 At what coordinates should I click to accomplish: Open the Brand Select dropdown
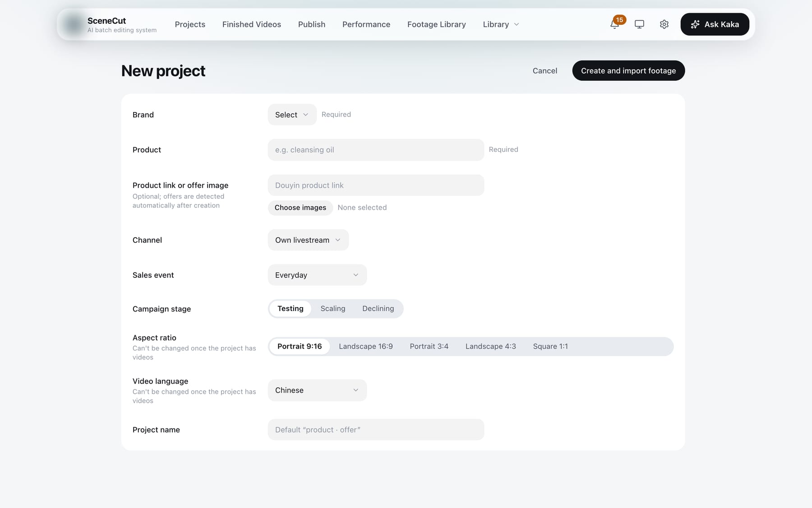click(x=292, y=115)
